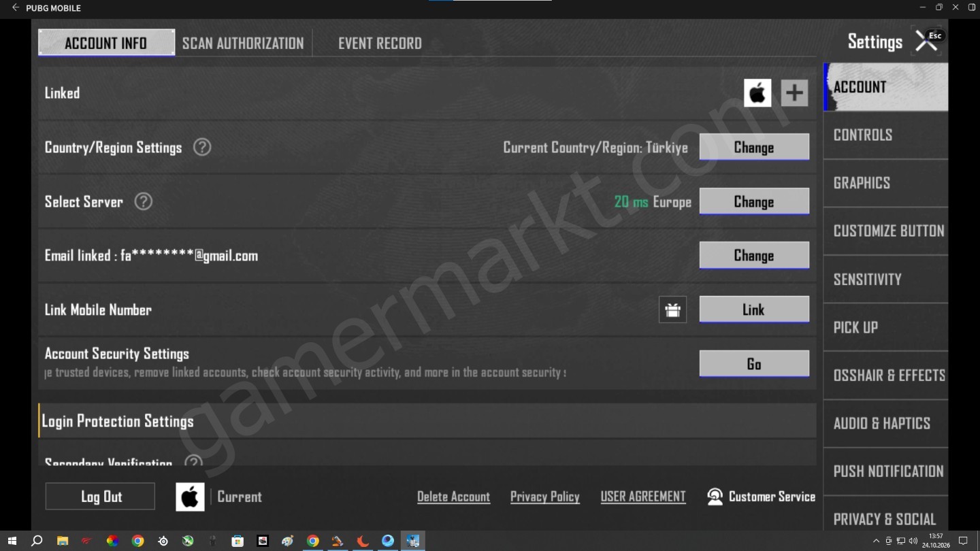980x551 pixels.
Task: Switch to Scan Authorization tab
Action: click(x=243, y=43)
